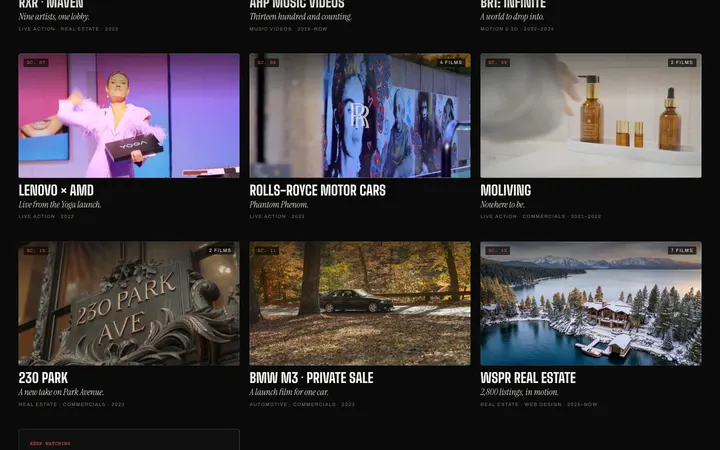Screen dimensions: 720x450
Task: Open the Rolls-Royce mural video thumbnail
Action: [360, 115]
